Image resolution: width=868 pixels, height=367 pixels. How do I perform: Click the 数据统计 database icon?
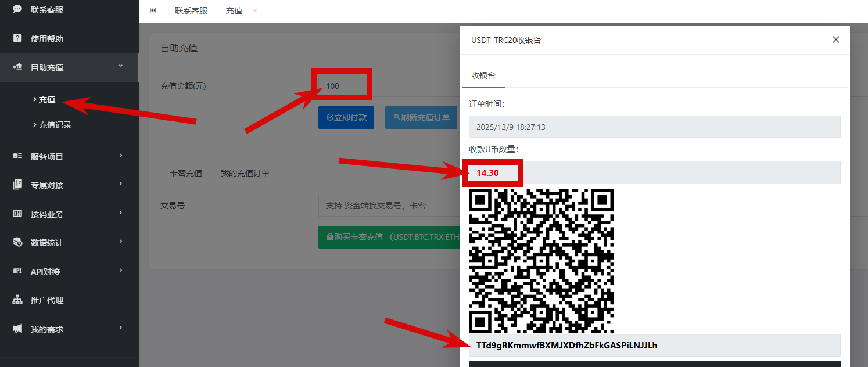pyautogui.click(x=17, y=242)
